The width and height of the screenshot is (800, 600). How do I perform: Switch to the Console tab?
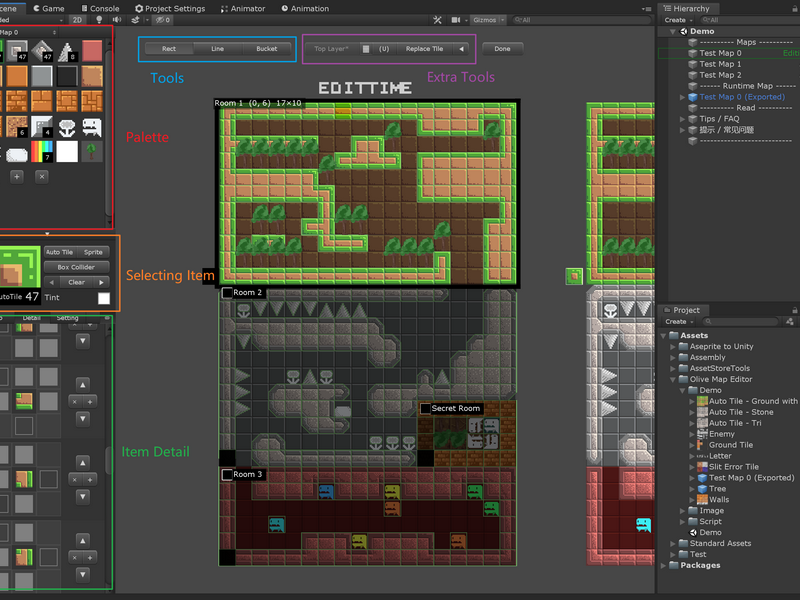(x=100, y=9)
